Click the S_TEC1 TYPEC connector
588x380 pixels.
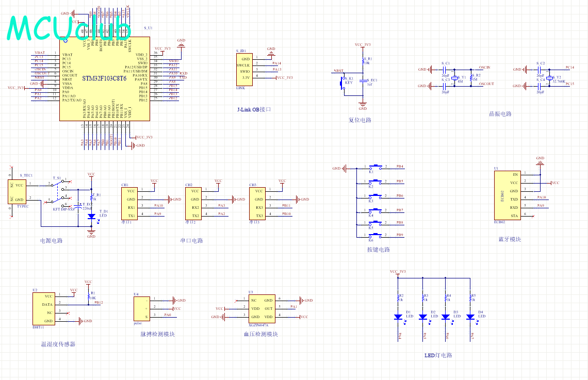(x=17, y=192)
